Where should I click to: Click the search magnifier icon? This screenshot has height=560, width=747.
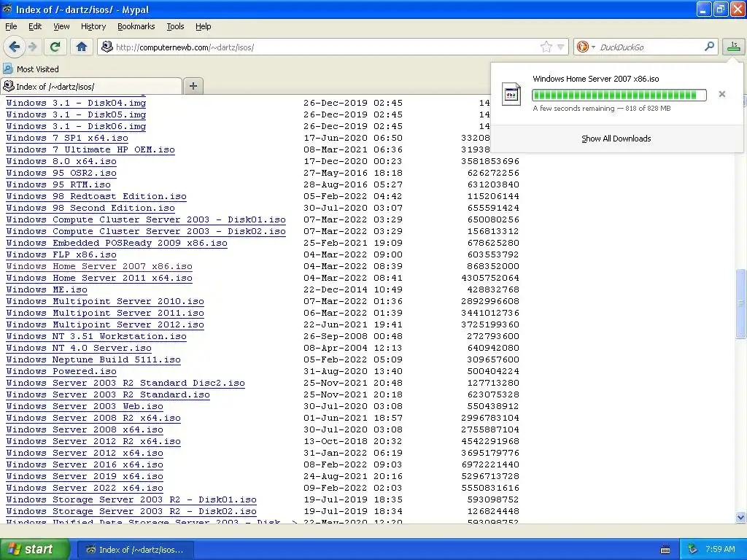coord(709,46)
